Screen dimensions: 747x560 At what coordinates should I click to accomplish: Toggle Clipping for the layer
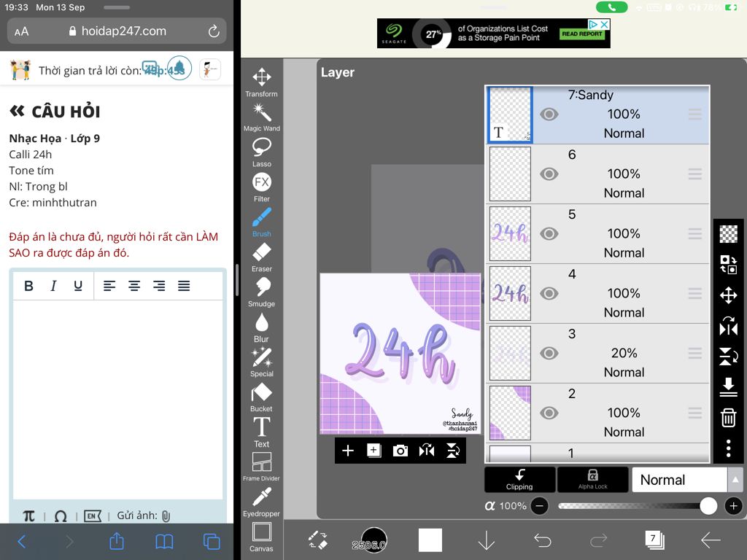click(x=519, y=480)
